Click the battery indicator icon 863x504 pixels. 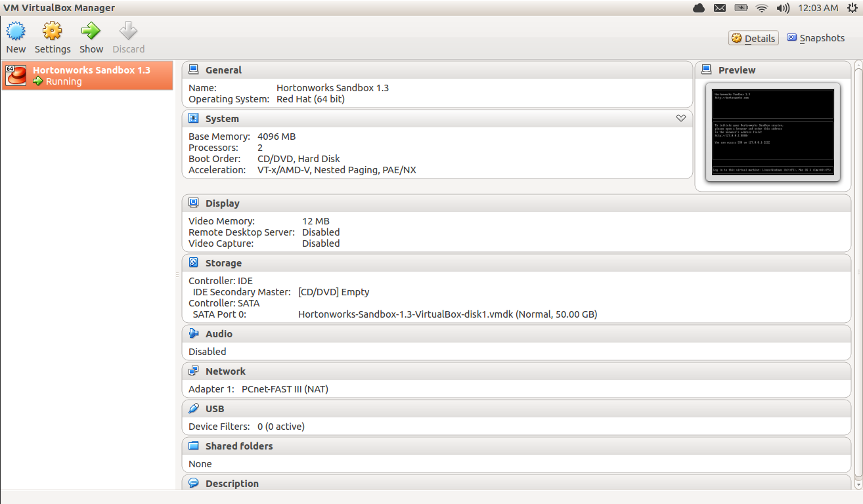pos(741,8)
